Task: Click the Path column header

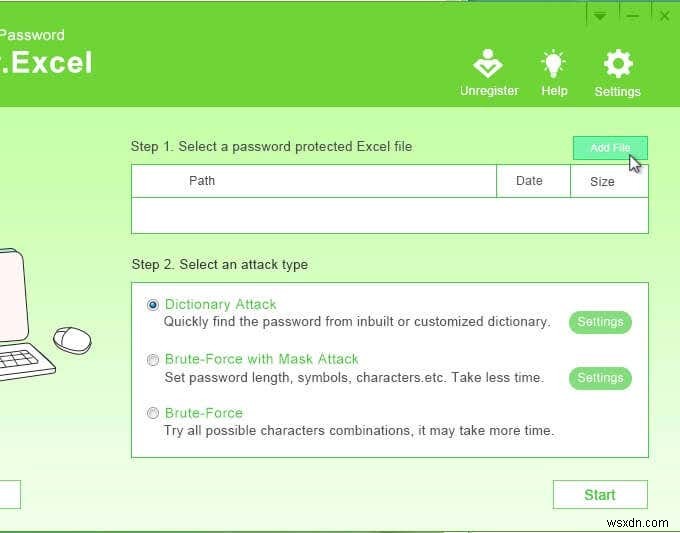Action: tap(313, 181)
